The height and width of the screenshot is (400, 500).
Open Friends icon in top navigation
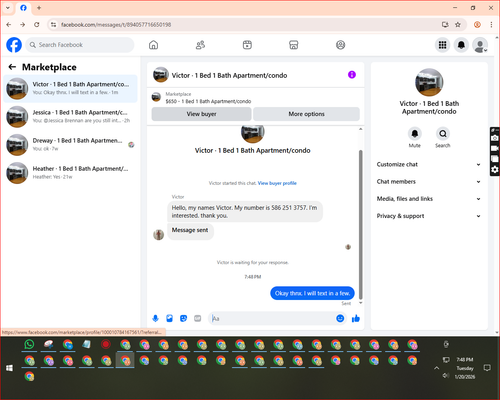(x=200, y=45)
